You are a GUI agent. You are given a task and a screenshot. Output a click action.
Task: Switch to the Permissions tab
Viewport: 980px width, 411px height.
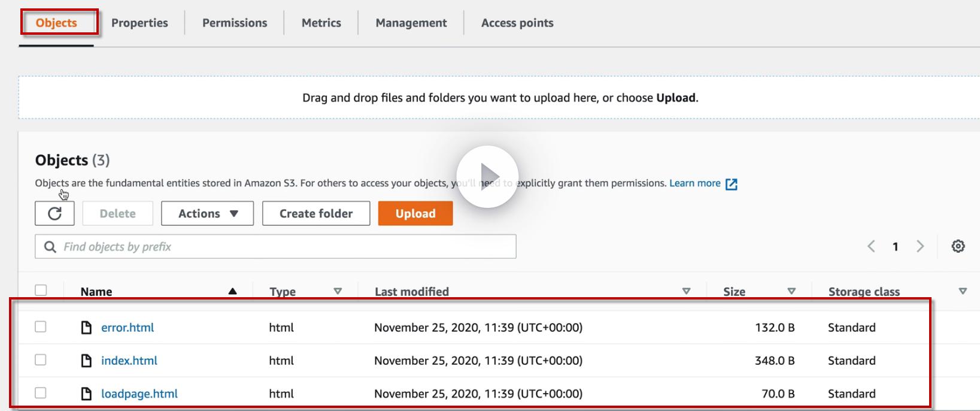click(x=235, y=23)
